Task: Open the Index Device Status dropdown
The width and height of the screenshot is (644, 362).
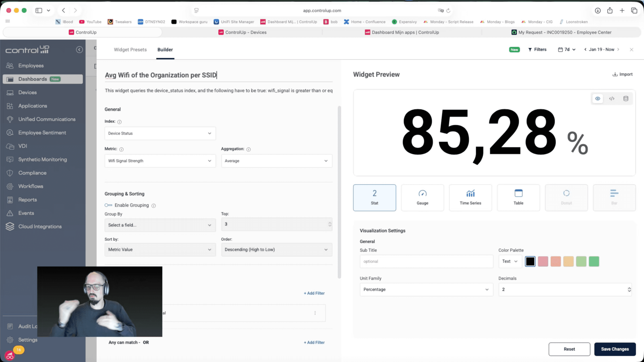Action: 160,133
